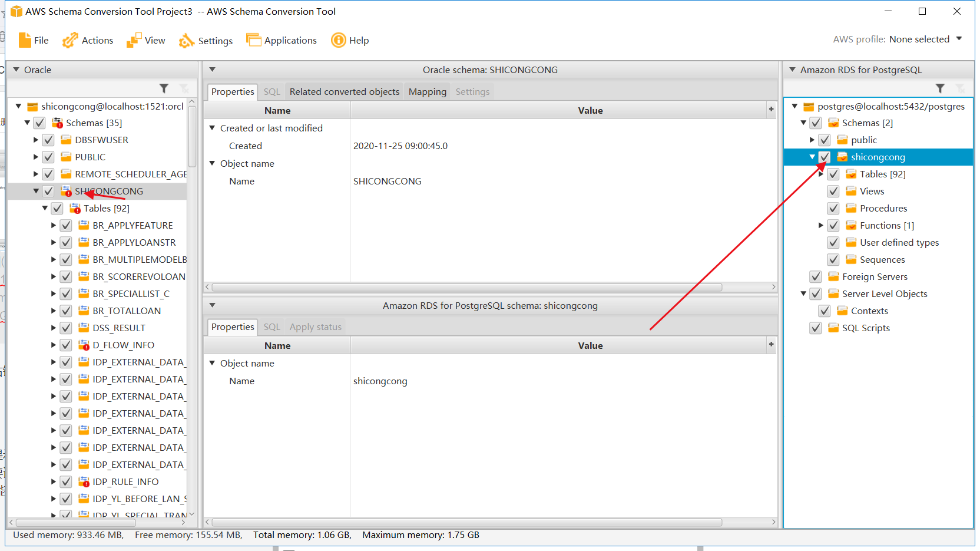Click the plus button in Oracle properties header
This screenshot has width=980, height=551.
click(x=772, y=109)
